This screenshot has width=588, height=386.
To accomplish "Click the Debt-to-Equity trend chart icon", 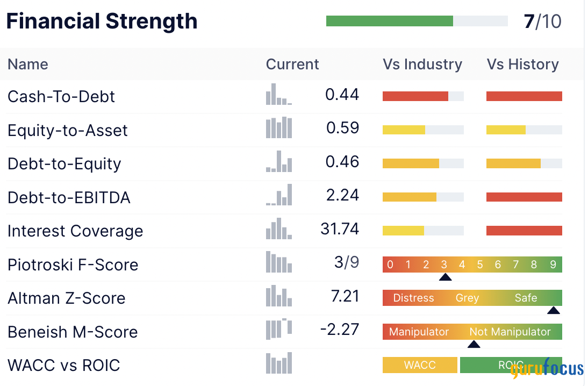I will 279,162.
